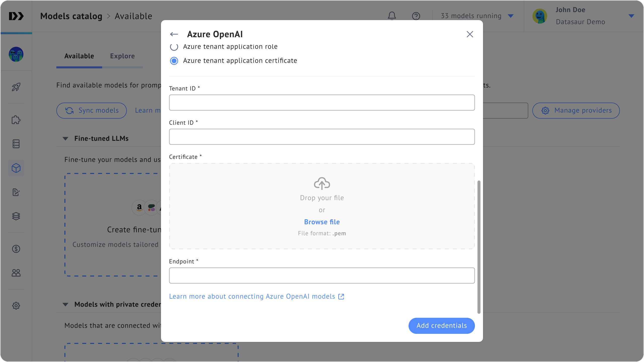Switch to the Available tab
This screenshot has width=644, height=362.
point(79,56)
